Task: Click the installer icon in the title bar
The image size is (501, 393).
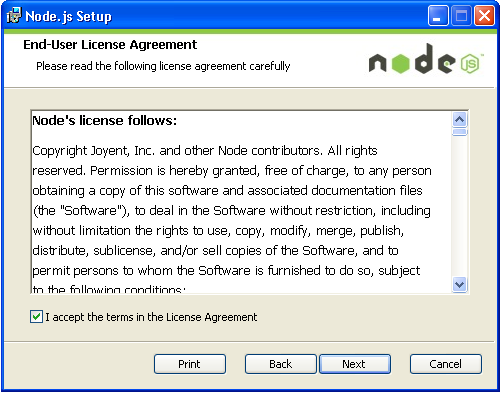Action: pos(14,16)
